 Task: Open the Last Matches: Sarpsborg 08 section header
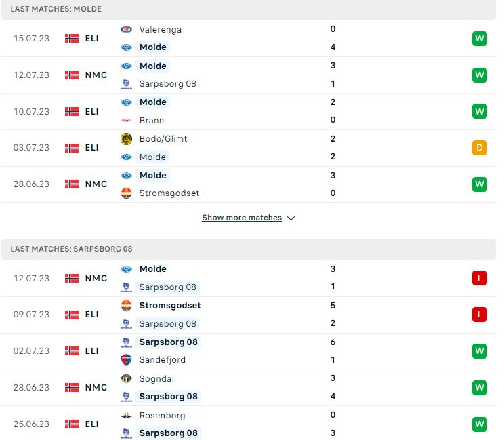249,249
